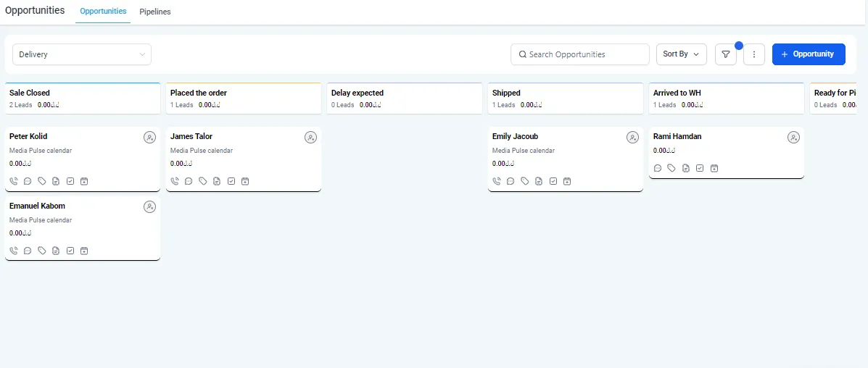
Task: Call James Talor using the phone icon
Action: click(175, 181)
